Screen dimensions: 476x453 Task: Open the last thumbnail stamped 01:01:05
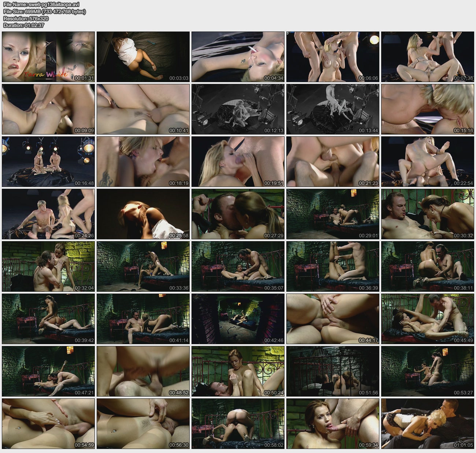[427, 424]
